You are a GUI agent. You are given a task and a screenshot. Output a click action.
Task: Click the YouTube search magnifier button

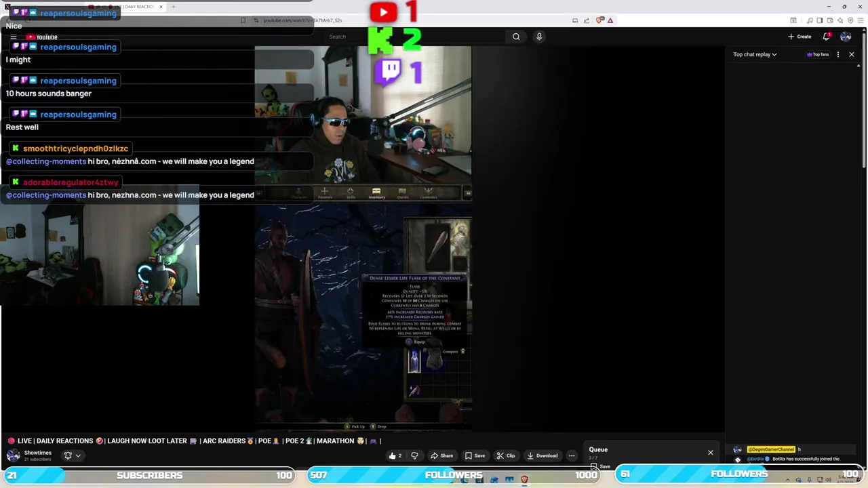point(516,37)
